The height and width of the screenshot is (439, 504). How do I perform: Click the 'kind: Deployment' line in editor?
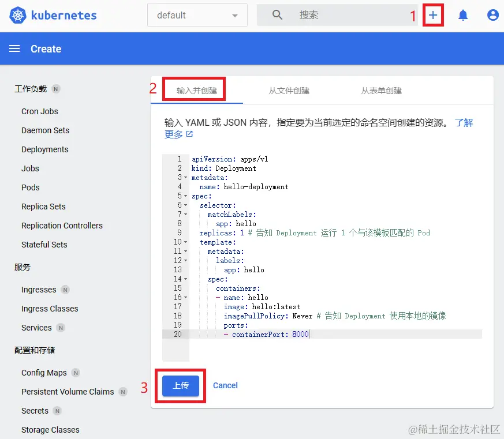click(x=224, y=168)
